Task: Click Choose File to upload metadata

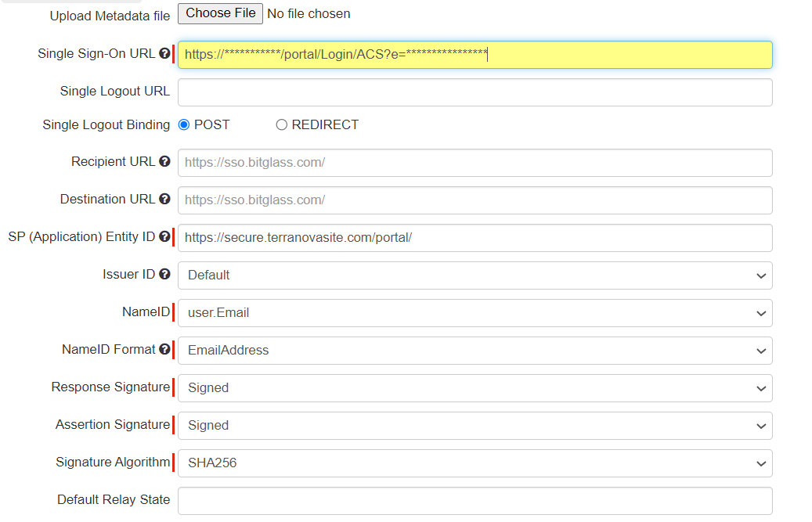Action: pos(219,13)
